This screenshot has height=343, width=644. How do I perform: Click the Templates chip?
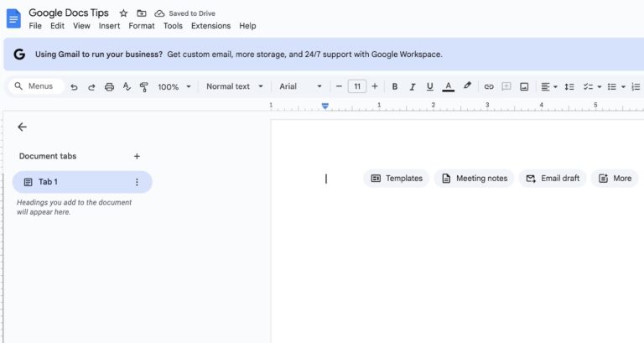[397, 179]
